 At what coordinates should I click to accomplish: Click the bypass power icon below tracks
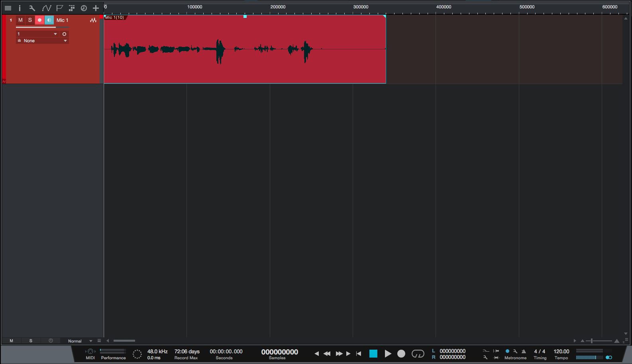coord(51,341)
